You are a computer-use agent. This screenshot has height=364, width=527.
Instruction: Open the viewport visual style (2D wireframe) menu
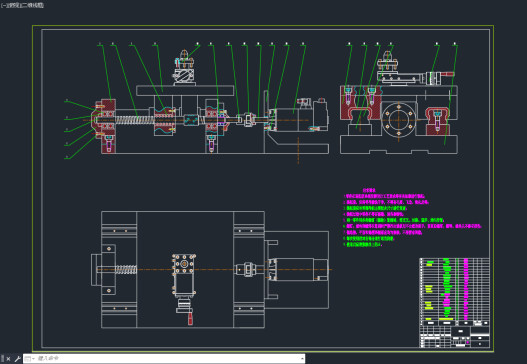point(32,5)
